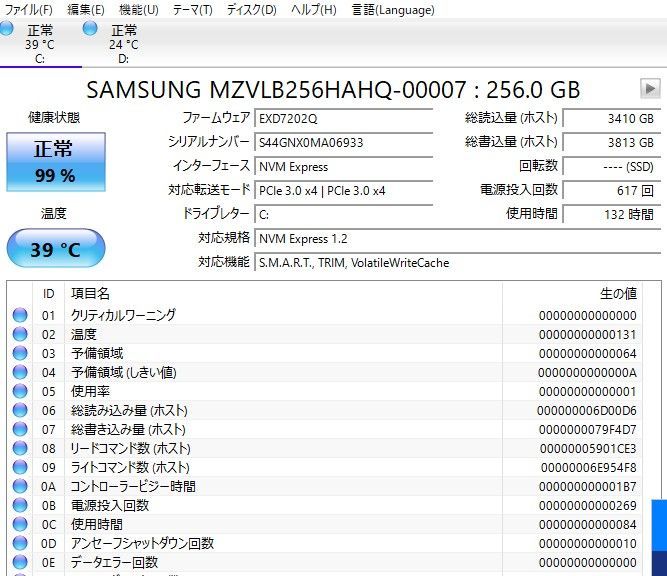Click the serial number field S44GNX0MA06933
The width and height of the screenshot is (667, 576).
pos(344,143)
